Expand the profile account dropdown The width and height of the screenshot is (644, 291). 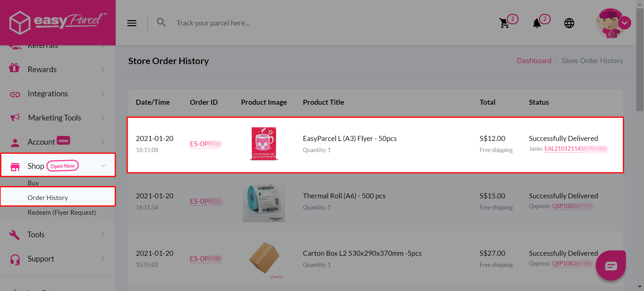point(625,23)
